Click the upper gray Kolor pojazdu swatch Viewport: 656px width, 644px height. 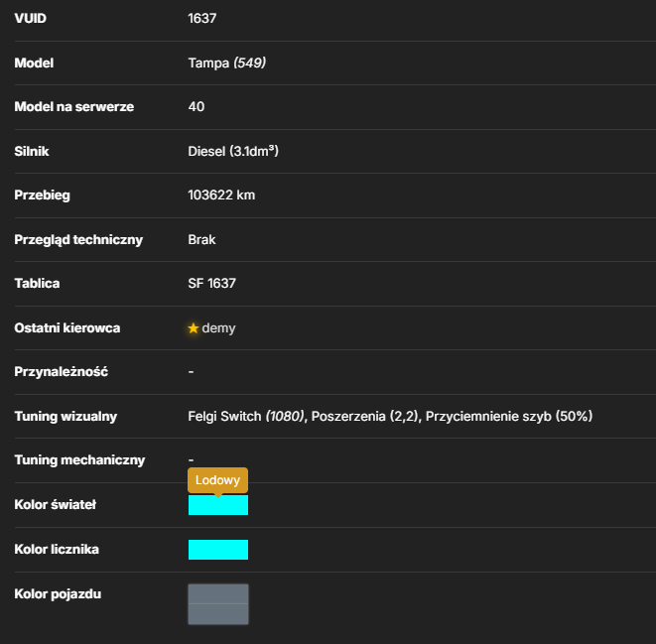[218, 594]
